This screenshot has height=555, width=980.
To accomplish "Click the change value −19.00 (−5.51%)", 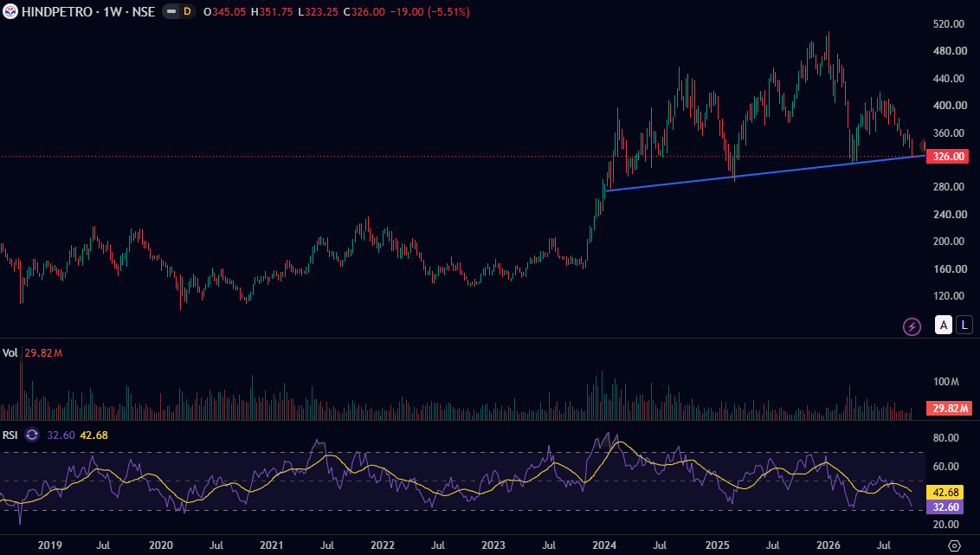I will pyautogui.click(x=430, y=12).
